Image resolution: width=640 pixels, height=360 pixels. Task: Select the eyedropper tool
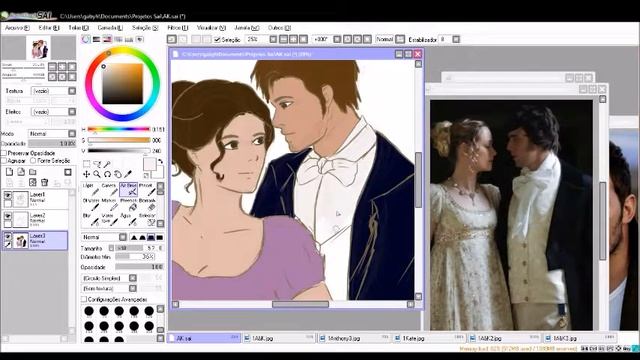click(x=128, y=174)
